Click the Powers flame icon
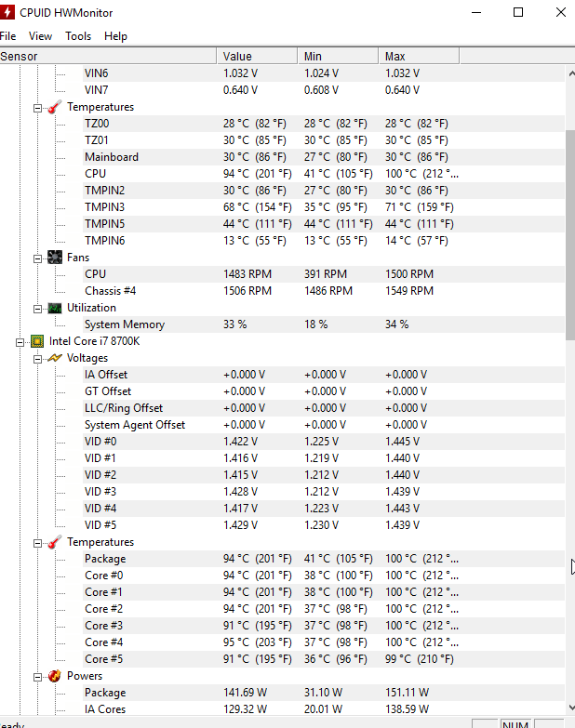 point(55,676)
